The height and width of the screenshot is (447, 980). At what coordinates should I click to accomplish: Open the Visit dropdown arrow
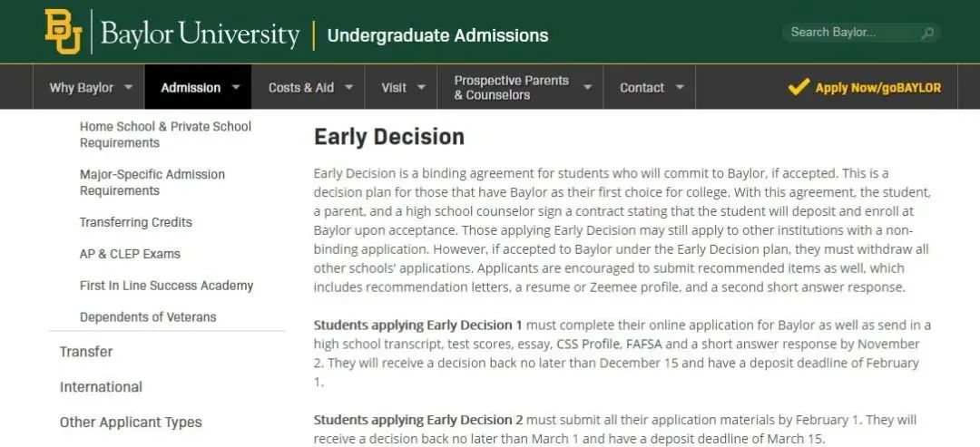421,88
